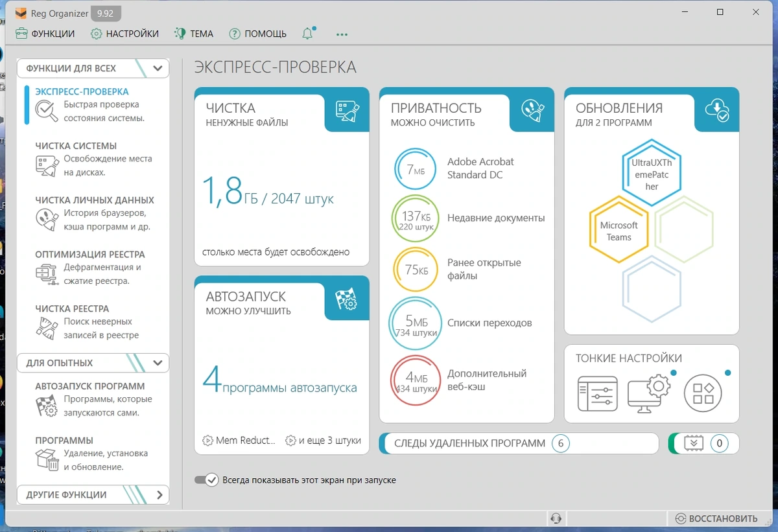Click the cloud download icon on ОБНОВЛЕНИЯ
The image size is (778, 532).
coord(717,111)
